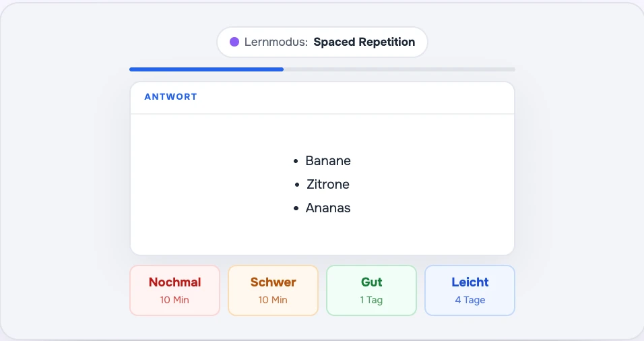This screenshot has height=341, width=644.
Task: Choose the Leicht rating button
Action: click(470, 290)
